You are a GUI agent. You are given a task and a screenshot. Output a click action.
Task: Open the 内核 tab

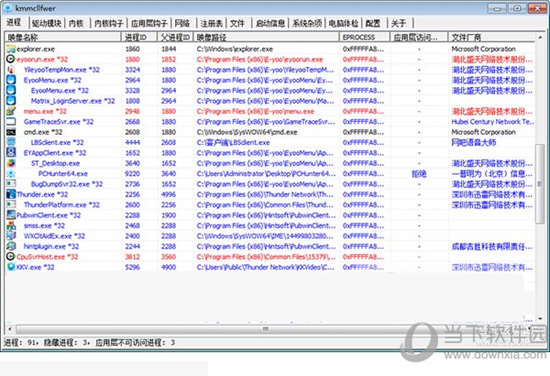(76, 24)
